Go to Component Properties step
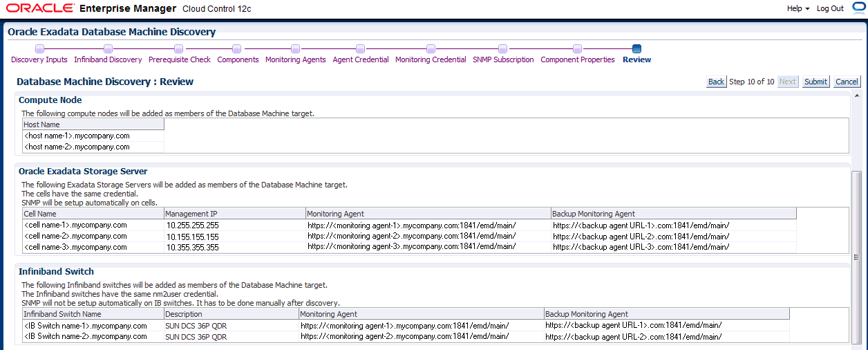 pyautogui.click(x=578, y=59)
